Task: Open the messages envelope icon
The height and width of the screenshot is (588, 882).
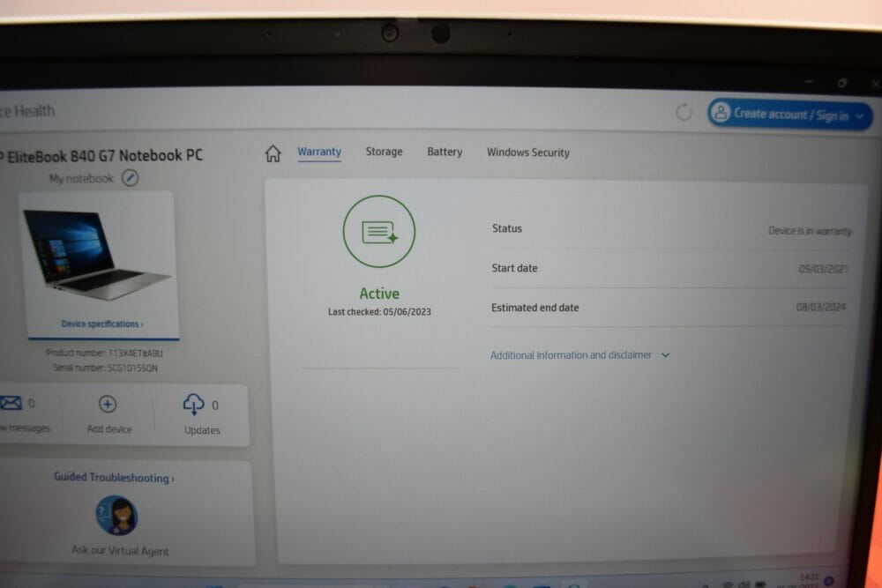Action: [x=11, y=403]
